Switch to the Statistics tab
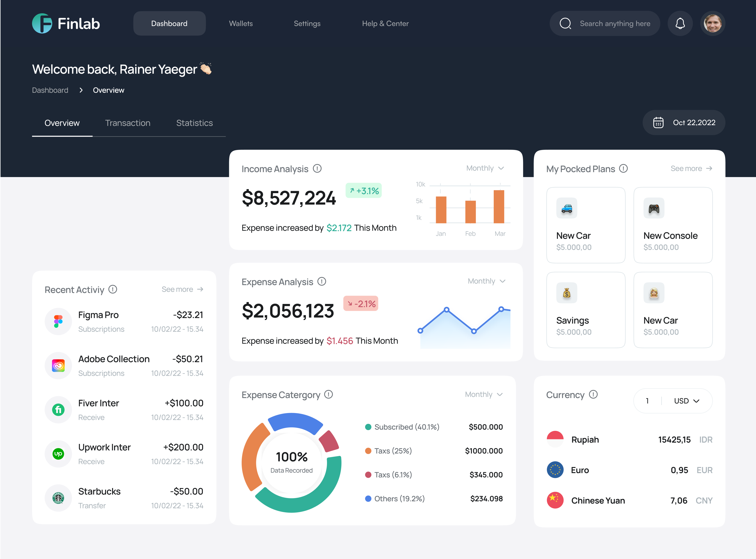The image size is (756, 559). click(194, 123)
